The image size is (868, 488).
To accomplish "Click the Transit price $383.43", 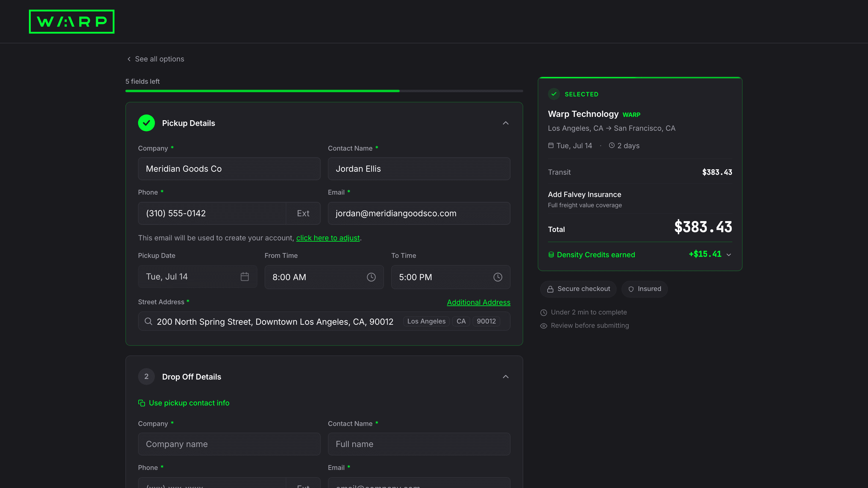I will 717,172.
